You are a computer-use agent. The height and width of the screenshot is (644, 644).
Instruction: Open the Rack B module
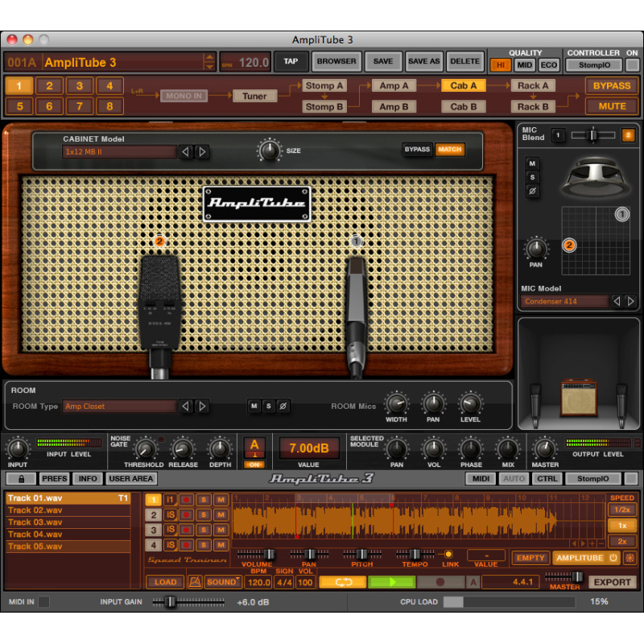[533, 107]
